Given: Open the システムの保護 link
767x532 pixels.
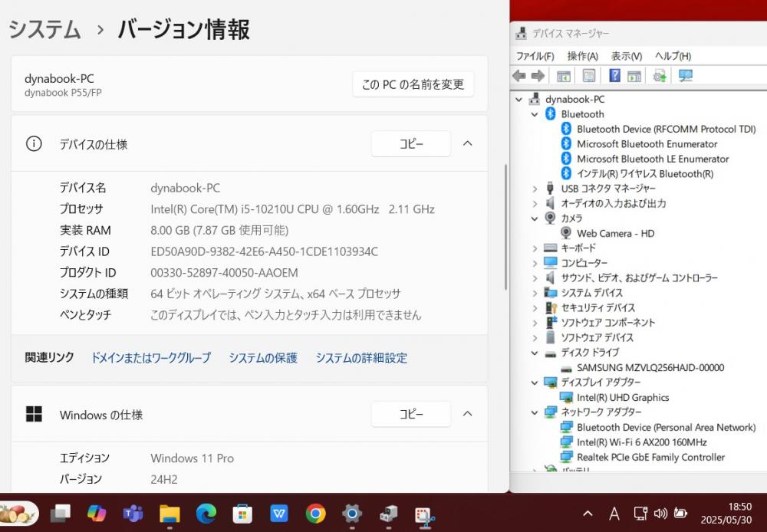Looking at the screenshot, I should [x=263, y=358].
